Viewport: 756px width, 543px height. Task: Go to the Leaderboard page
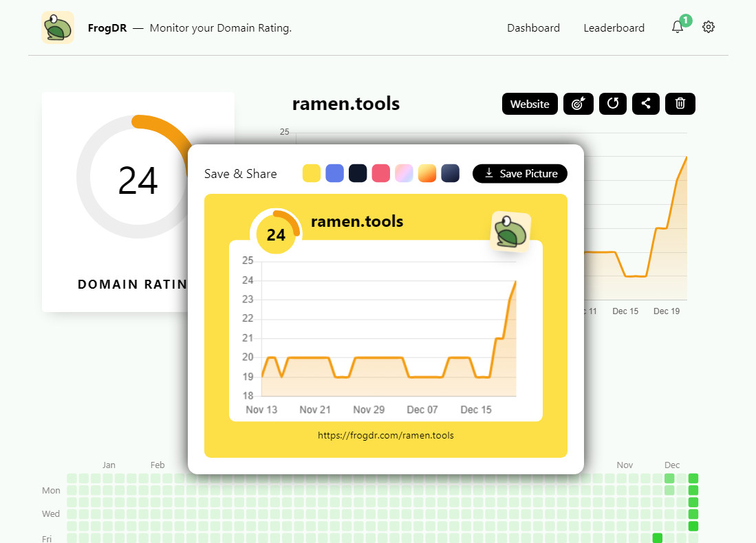click(x=614, y=28)
